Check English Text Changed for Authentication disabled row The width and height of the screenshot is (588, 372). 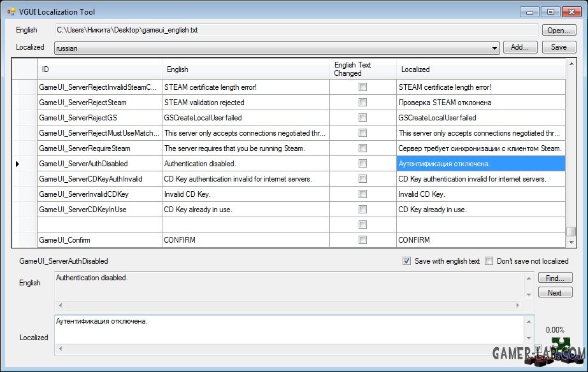(362, 163)
